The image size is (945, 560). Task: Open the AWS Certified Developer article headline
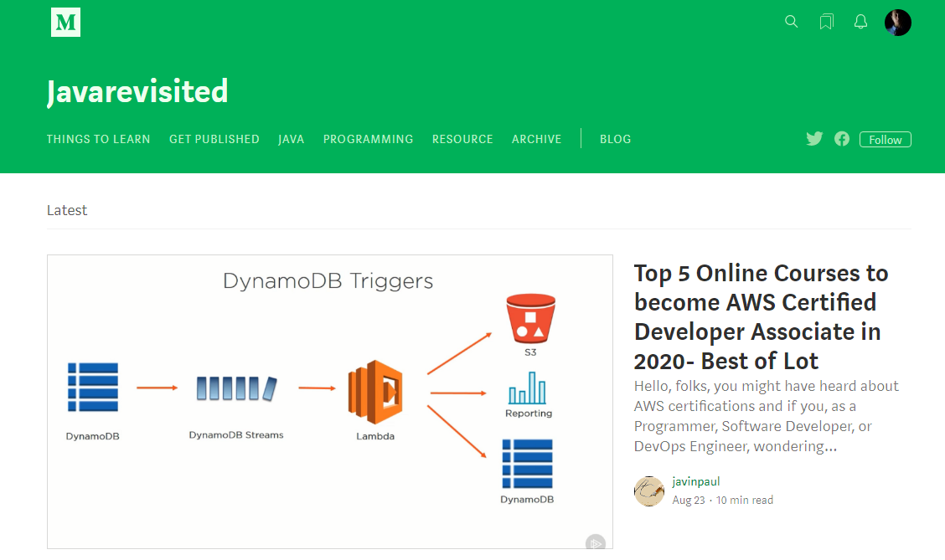tap(760, 316)
